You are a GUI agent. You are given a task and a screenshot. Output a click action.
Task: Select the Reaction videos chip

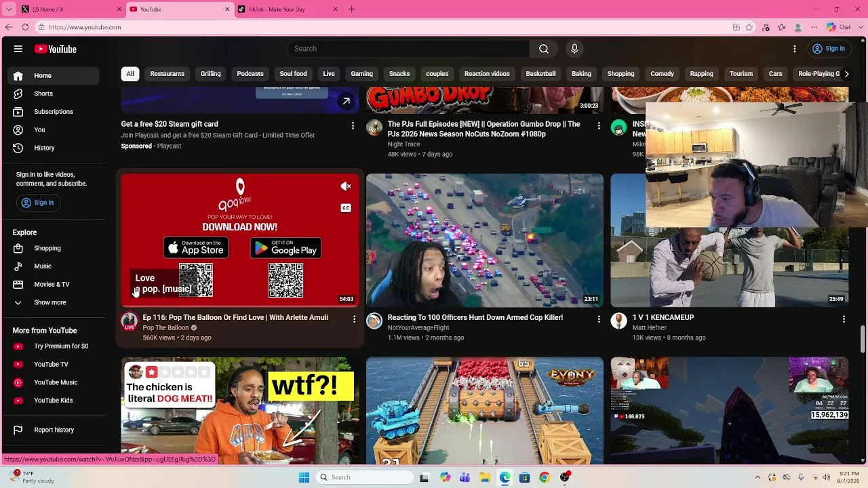487,74
